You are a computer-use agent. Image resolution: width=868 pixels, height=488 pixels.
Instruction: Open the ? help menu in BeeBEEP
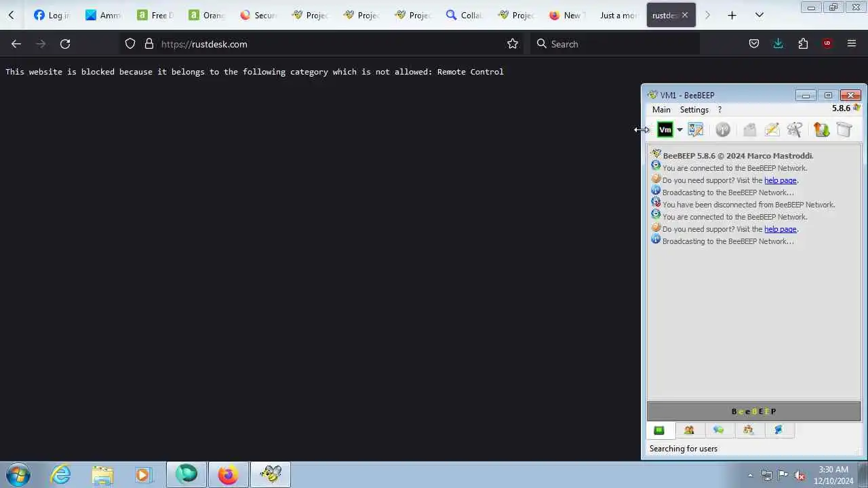719,110
